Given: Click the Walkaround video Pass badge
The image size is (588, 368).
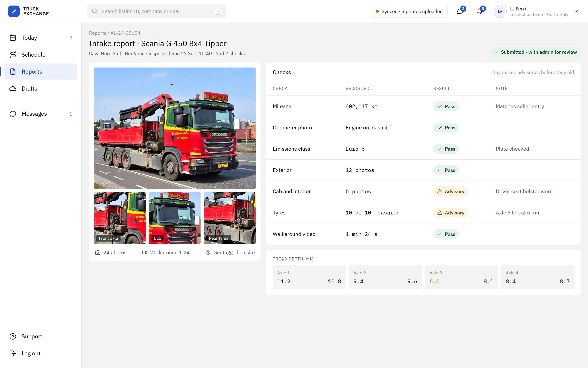Looking at the screenshot, I should pos(446,234).
